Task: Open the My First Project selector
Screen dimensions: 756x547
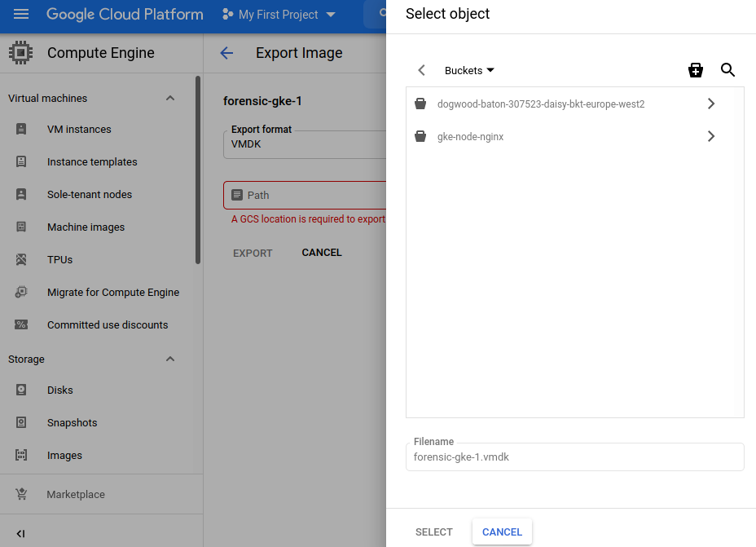Action: click(279, 15)
